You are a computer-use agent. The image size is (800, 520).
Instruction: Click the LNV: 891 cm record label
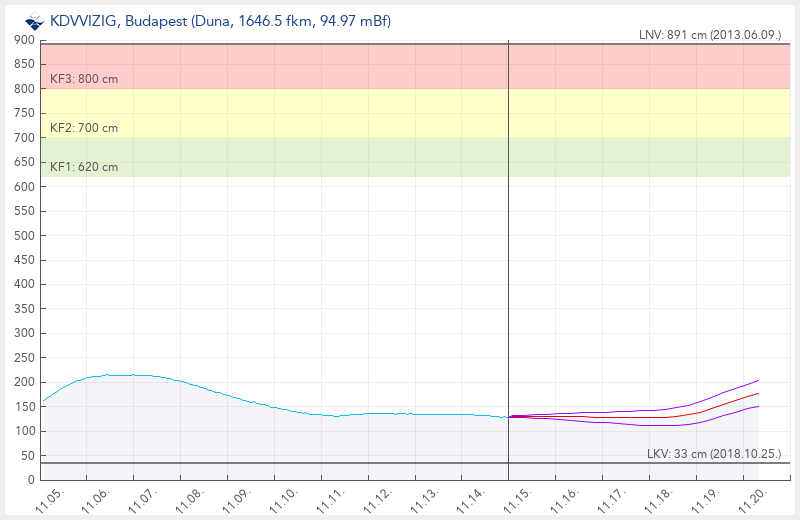pos(709,35)
